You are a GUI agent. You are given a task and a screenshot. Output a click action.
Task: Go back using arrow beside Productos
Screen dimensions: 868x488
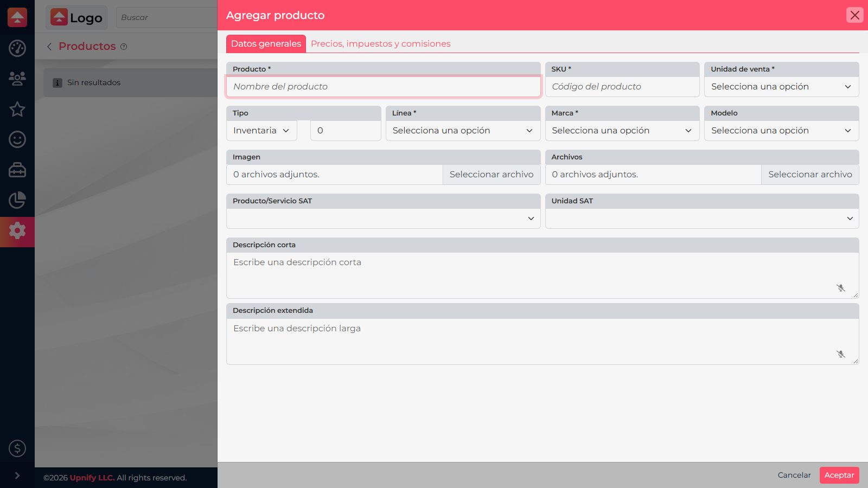click(49, 47)
